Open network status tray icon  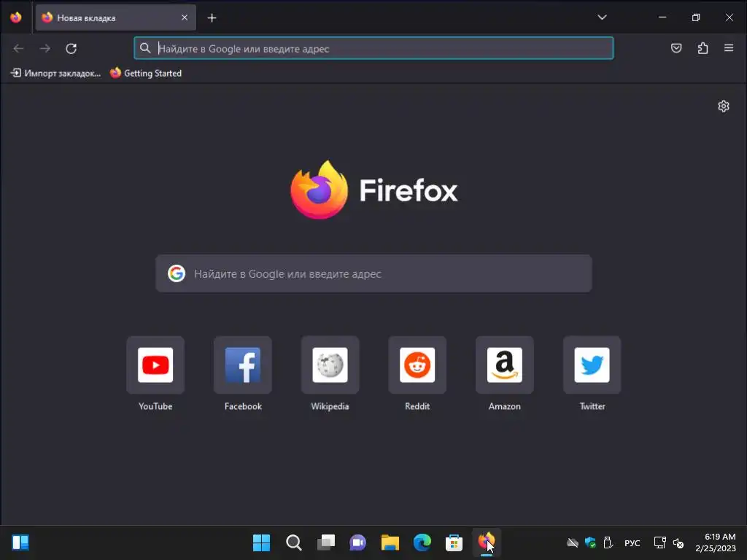659,542
